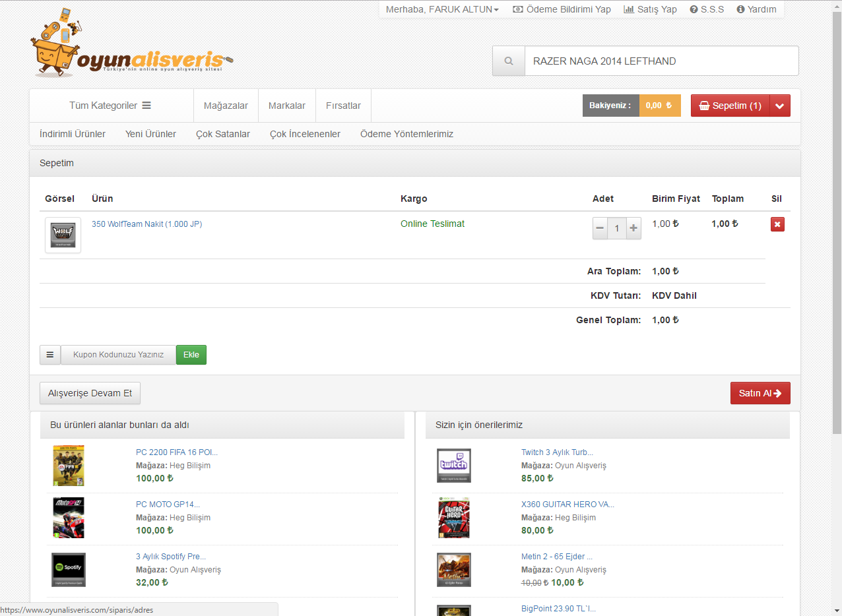Go to İndirimli Ürünler
The width and height of the screenshot is (842, 616).
coord(73,134)
